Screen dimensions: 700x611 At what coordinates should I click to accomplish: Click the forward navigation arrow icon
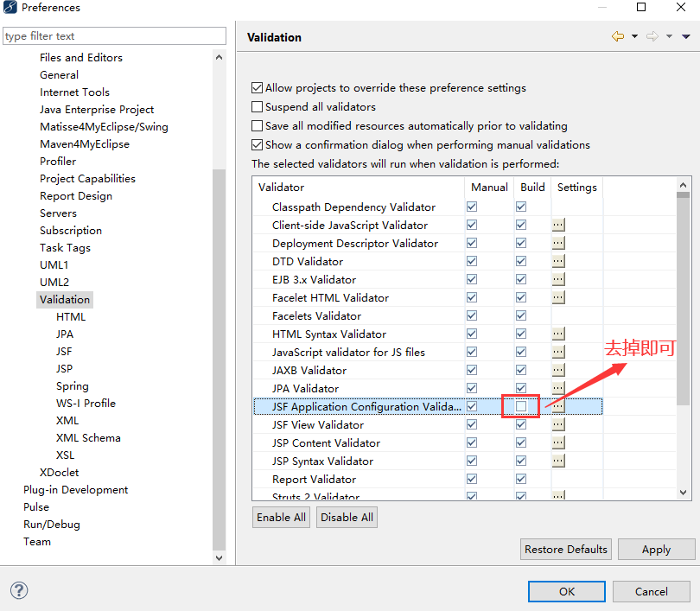point(652,36)
